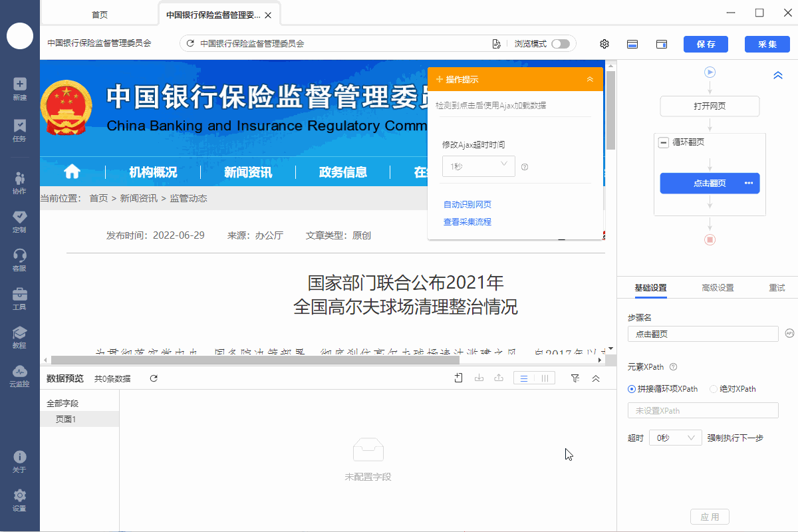Image resolution: width=798 pixels, height=532 pixels.
Task: Collapse the 操作提示 panel with its chevron
Action: click(x=590, y=79)
